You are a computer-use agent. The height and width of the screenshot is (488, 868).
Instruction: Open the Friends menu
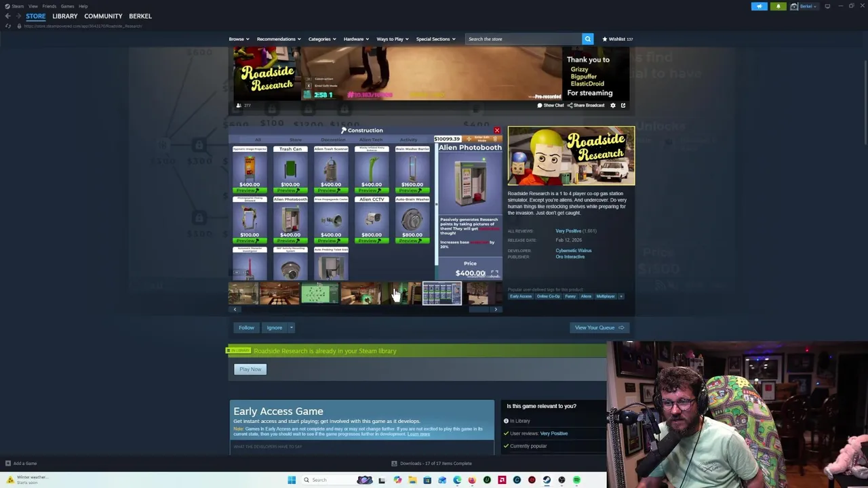[x=50, y=6]
